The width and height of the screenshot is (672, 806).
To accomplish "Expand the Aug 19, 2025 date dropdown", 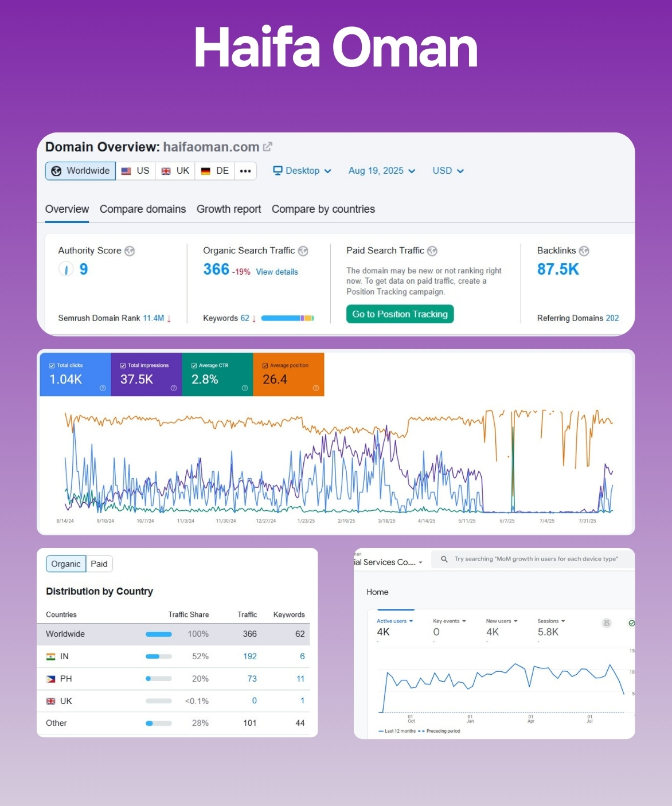I will (x=382, y=171).
